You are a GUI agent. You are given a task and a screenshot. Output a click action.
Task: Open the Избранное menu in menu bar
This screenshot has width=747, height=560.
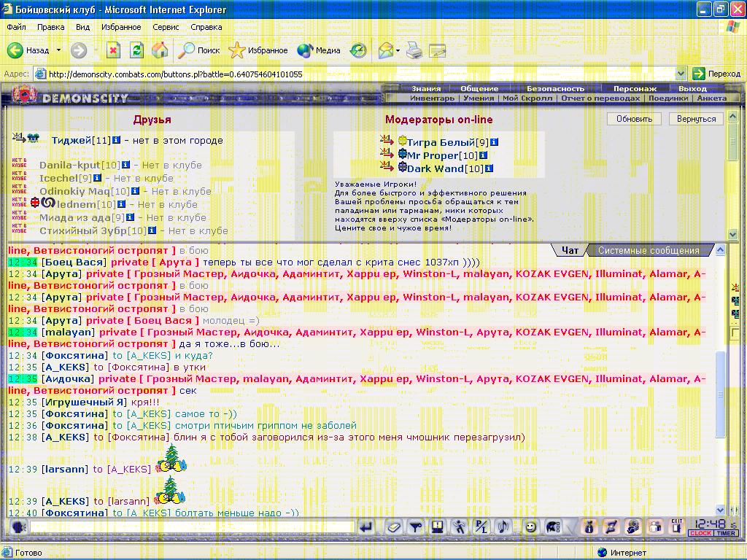[x=121, y=27]
